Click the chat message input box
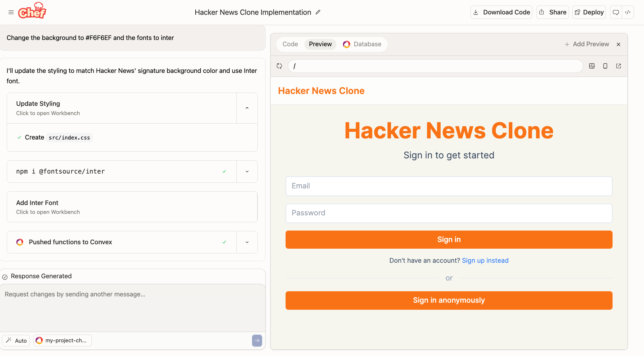644x356 pixels. point(132,308)
